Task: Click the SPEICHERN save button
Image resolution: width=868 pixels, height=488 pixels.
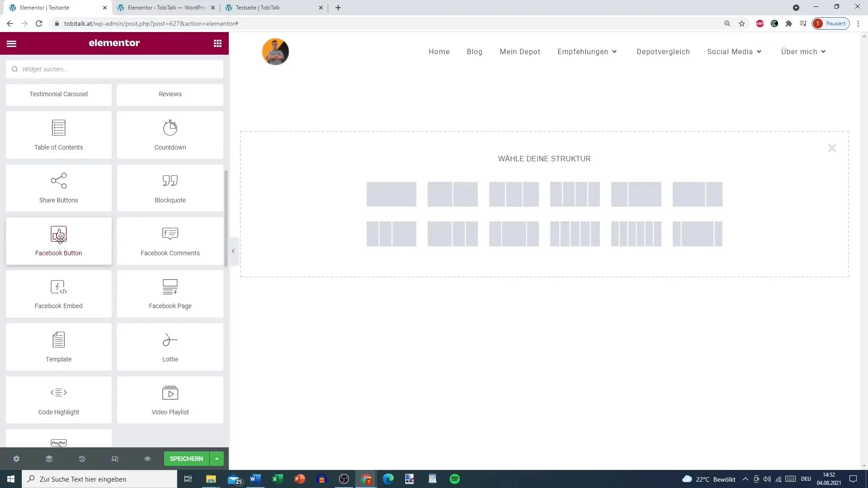Action: [186, 458]
